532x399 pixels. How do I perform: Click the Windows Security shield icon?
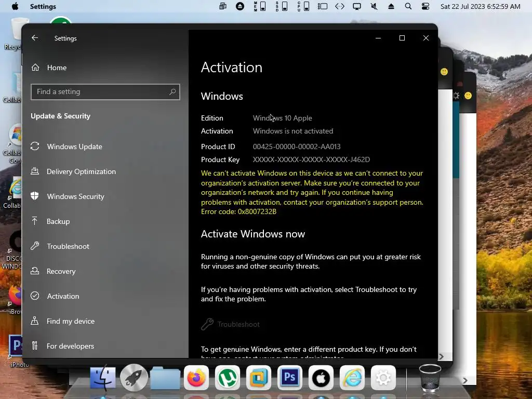click(35, 196)
